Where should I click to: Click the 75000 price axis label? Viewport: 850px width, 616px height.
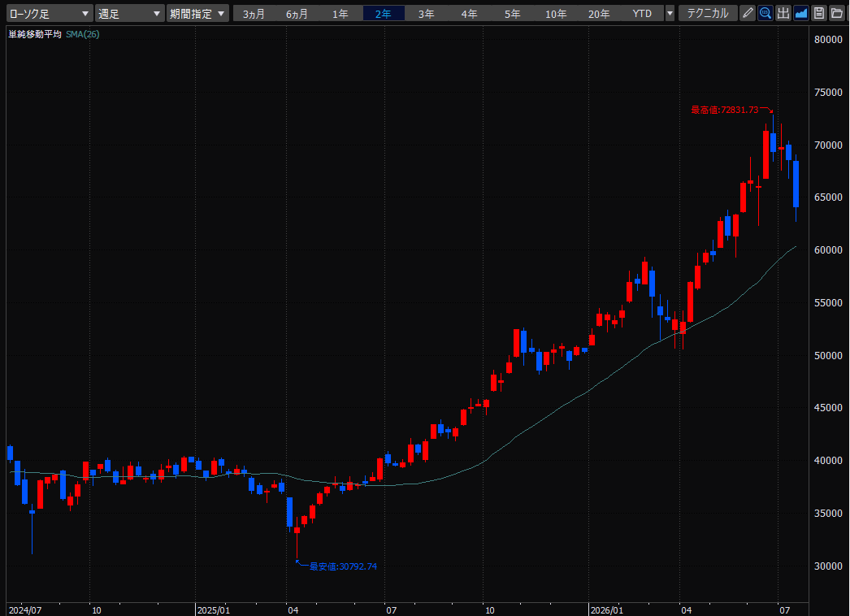[x=828, y=92]
